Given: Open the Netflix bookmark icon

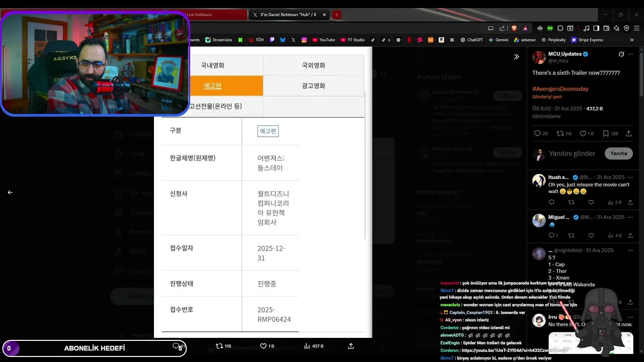Looking at the screenshot, I should 409,40.
